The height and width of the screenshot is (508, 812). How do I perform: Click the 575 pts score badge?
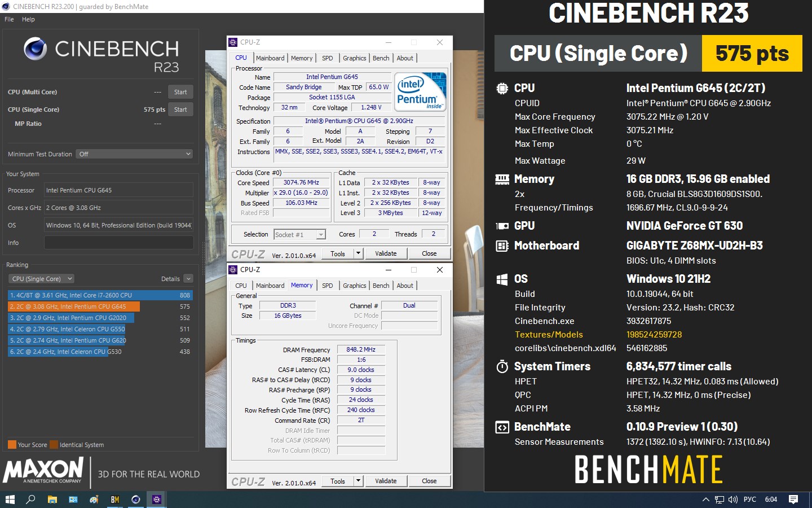point(752,54)
